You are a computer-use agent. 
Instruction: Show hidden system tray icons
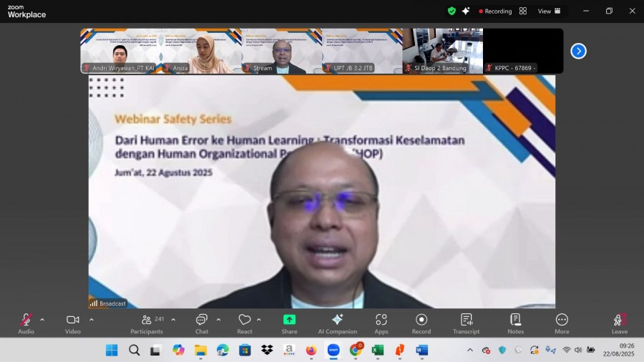470,350
